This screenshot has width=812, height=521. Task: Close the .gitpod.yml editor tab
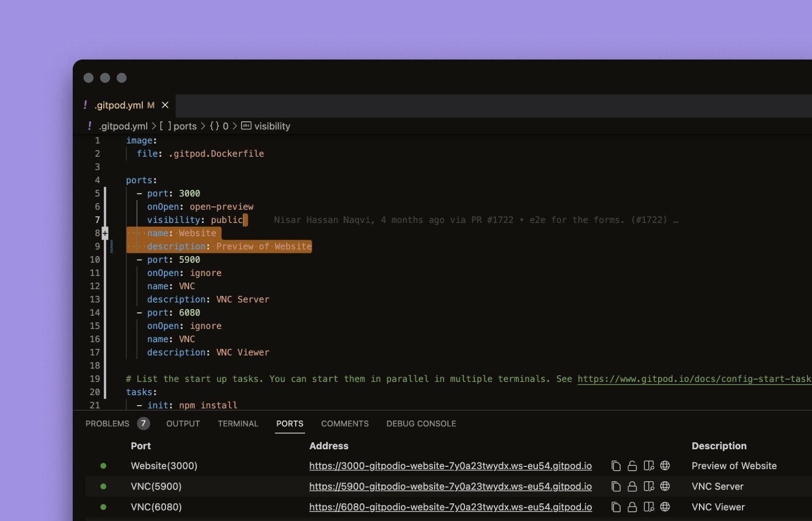click(165, 105)
